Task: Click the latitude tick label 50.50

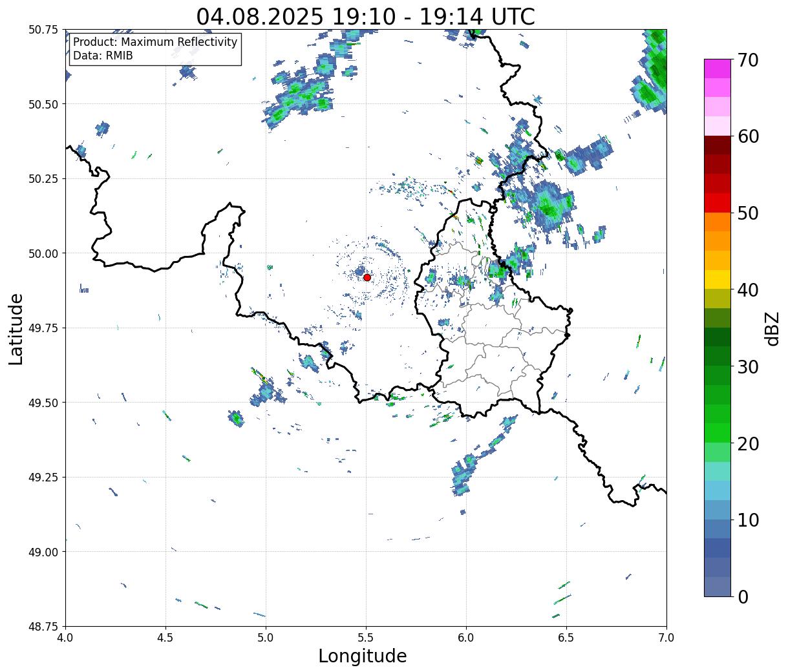Action: pyautogui.click(x=43, y=104)
